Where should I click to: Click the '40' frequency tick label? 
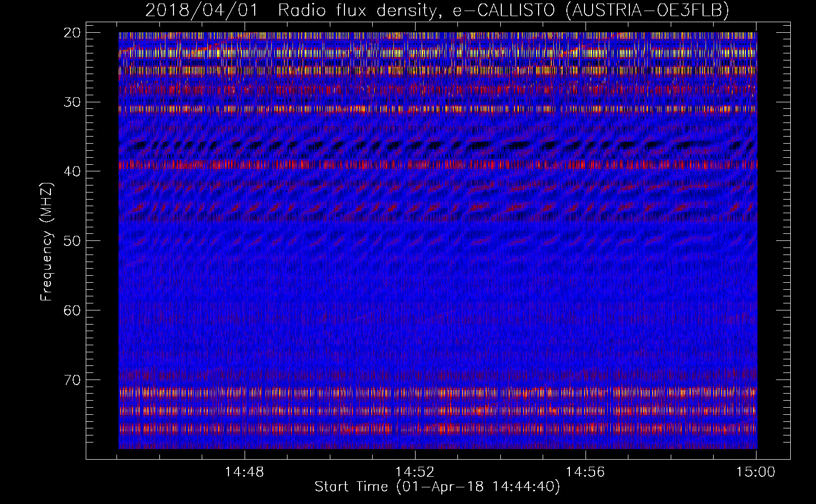click(72, 171)
